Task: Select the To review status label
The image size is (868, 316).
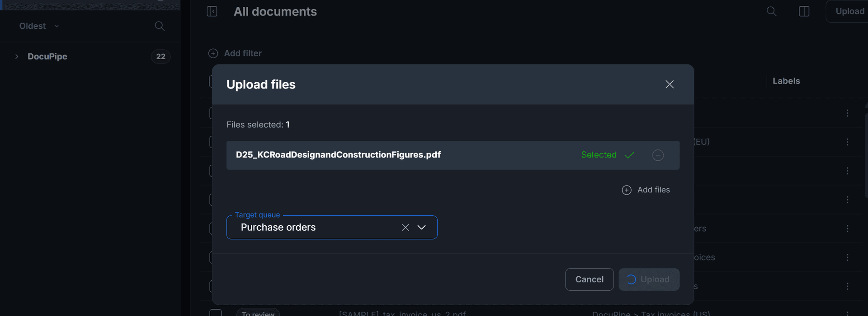Action: click(258, 313)
